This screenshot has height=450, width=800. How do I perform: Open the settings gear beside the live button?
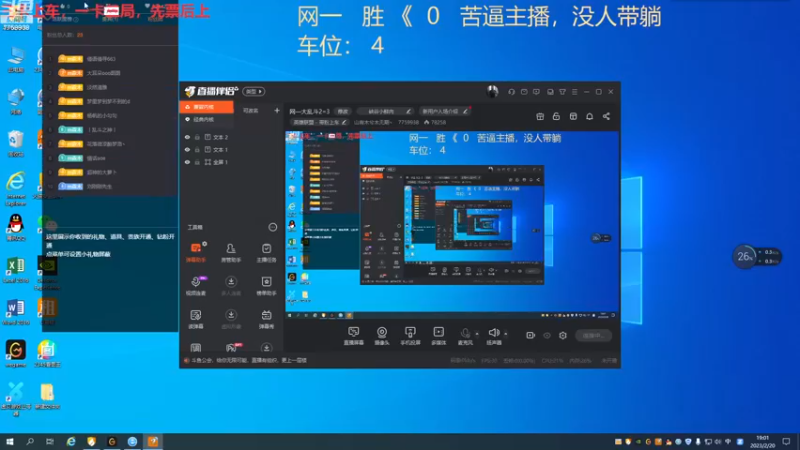pyautogui.click(x=563, y=335)
